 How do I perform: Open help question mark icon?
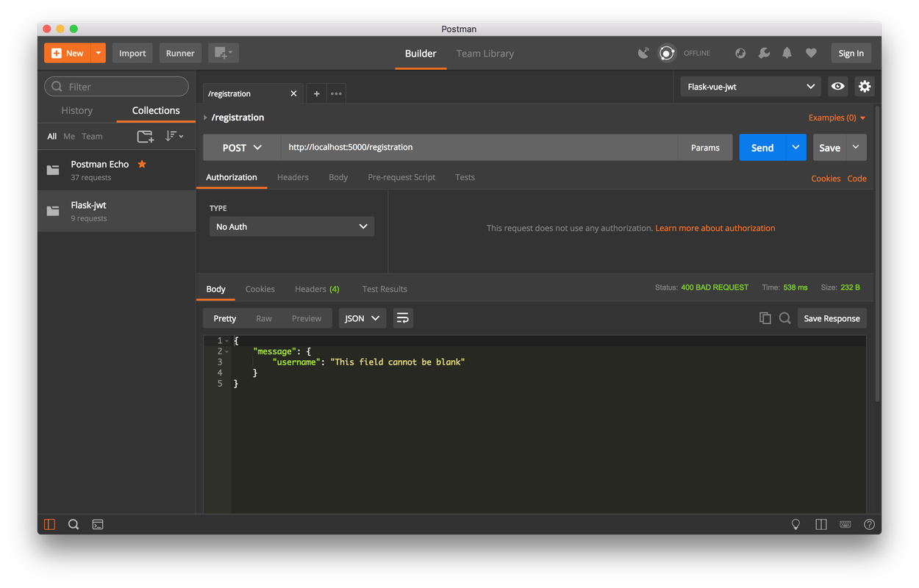click(870, 524)
